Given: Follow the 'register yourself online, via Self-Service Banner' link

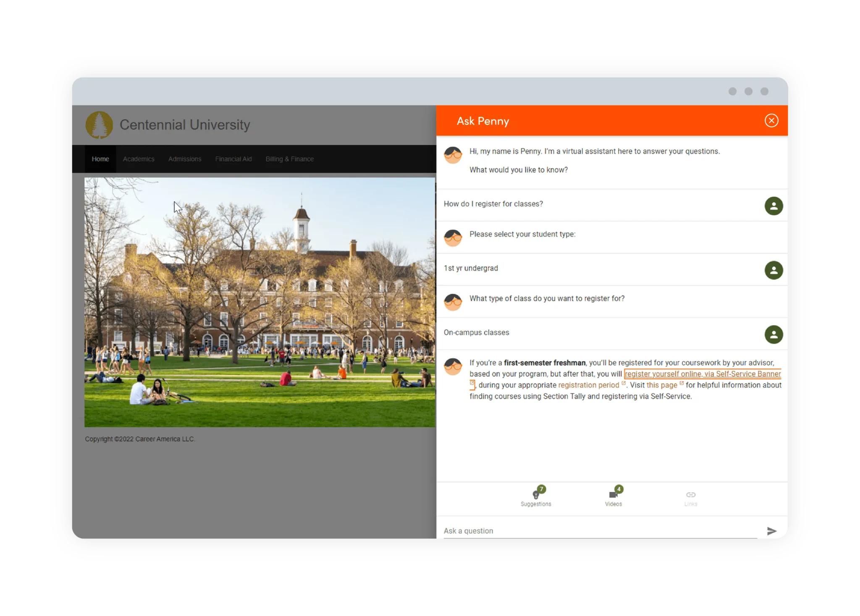Looking at the screenshot, I should [x=702, y=374].
